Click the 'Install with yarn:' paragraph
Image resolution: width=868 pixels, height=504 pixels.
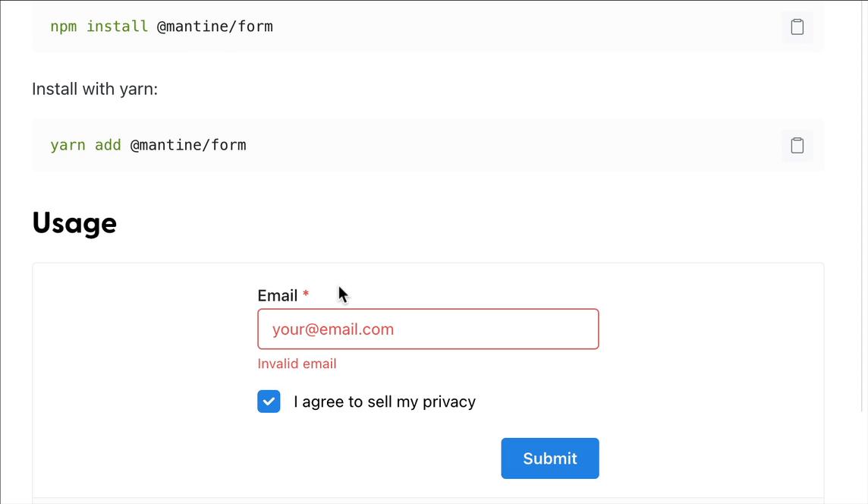[95, 89]
